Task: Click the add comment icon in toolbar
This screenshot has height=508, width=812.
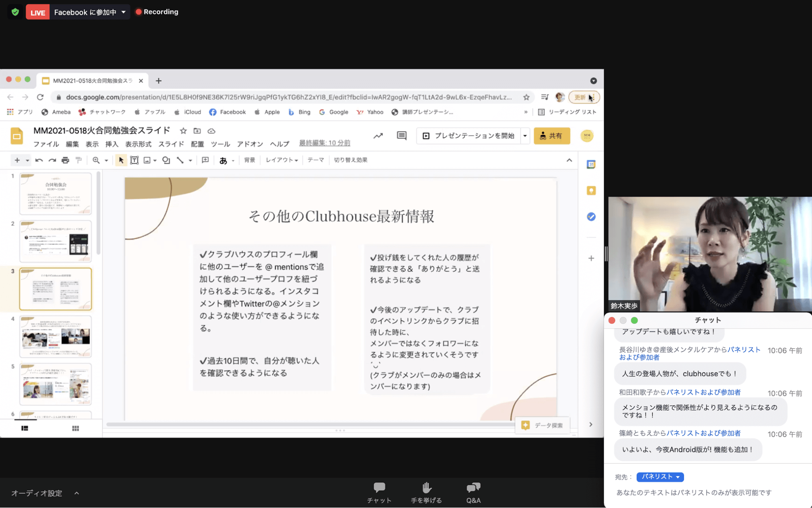Action: pyautogui.click(x=206, y=160)
